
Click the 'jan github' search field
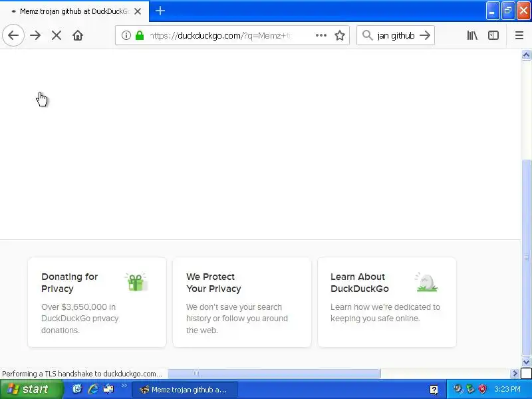pyautogui.click(x=396, y=35)
